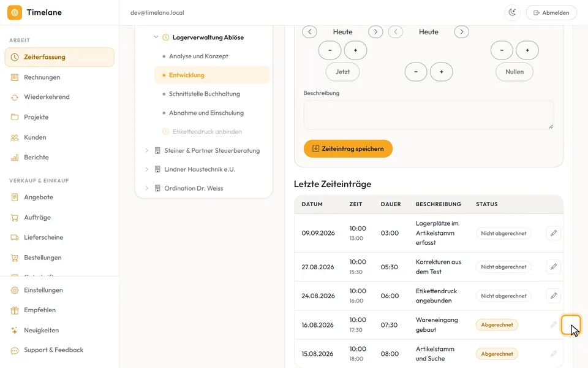Viewport: 588px width, 368px height.
Task: Click the minus button directly above Nullen
Action: point(502,50)
